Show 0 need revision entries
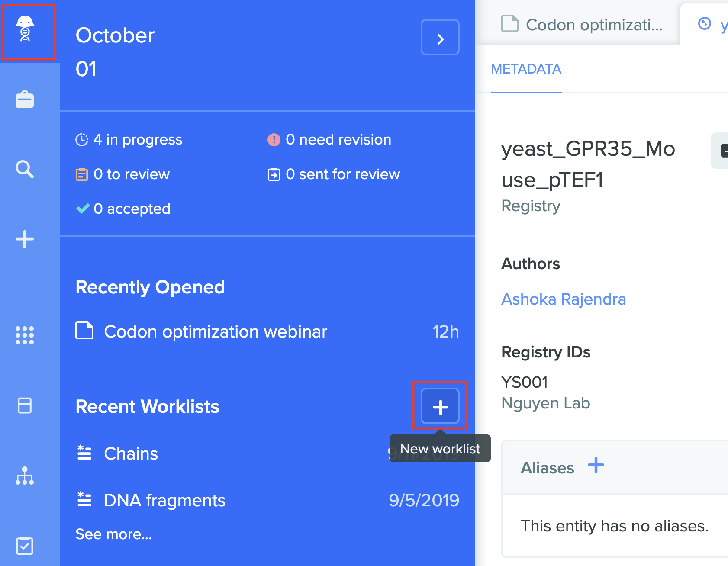This screenshot has width=728, height=566. click(x=329, y=140)
